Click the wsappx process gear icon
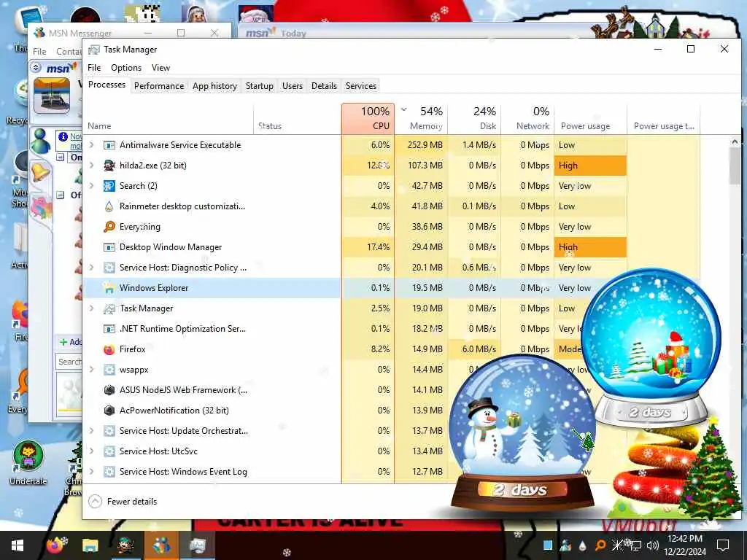Image resolution: width=747 pixels, height=560 pixels. (x=109, y=370)
